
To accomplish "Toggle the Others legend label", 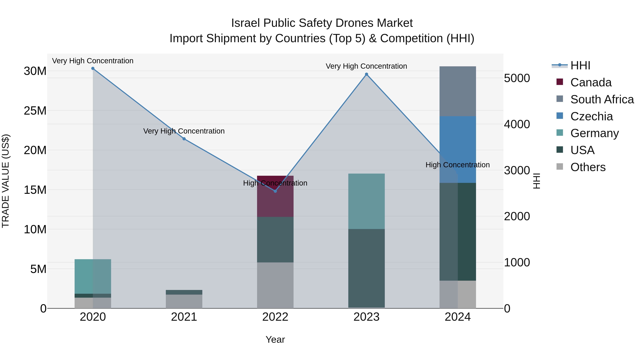I will (x=588, y=167).
